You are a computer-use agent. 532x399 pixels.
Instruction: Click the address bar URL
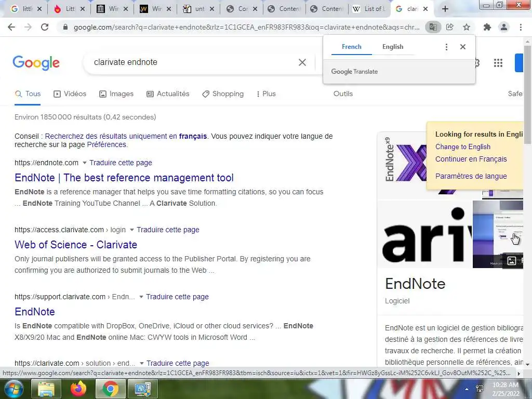pos(246,27)
